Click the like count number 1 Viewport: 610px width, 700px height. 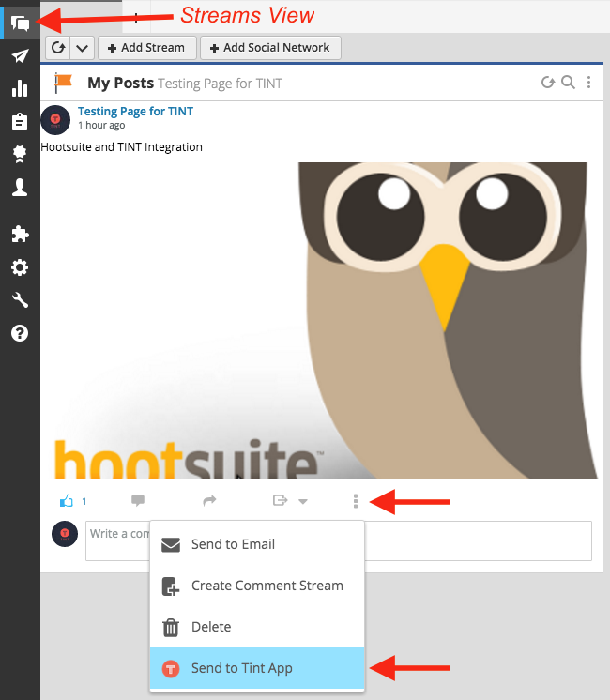[x=84, y=502]
